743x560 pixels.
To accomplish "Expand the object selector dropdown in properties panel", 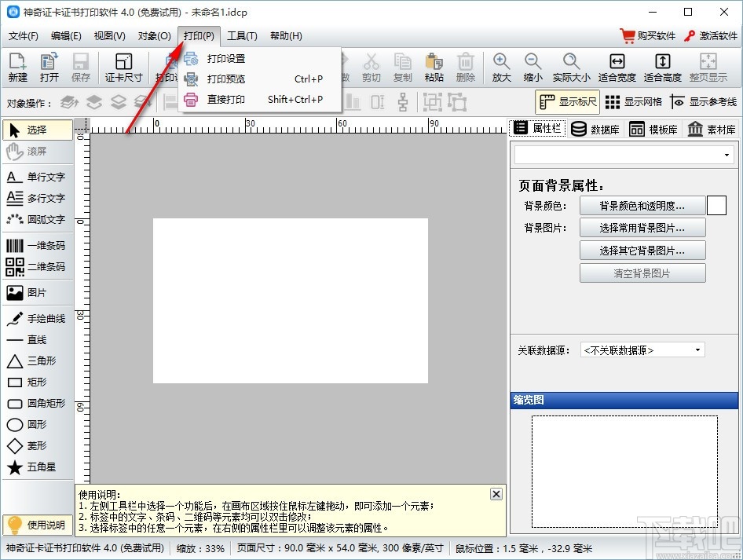I will click(x=727, y=155).
